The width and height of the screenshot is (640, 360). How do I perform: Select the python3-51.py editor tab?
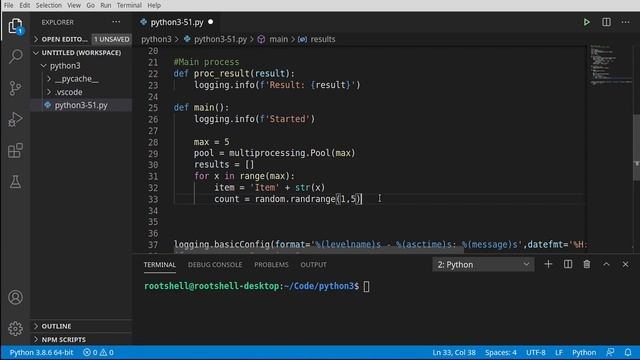pos(176,22)
